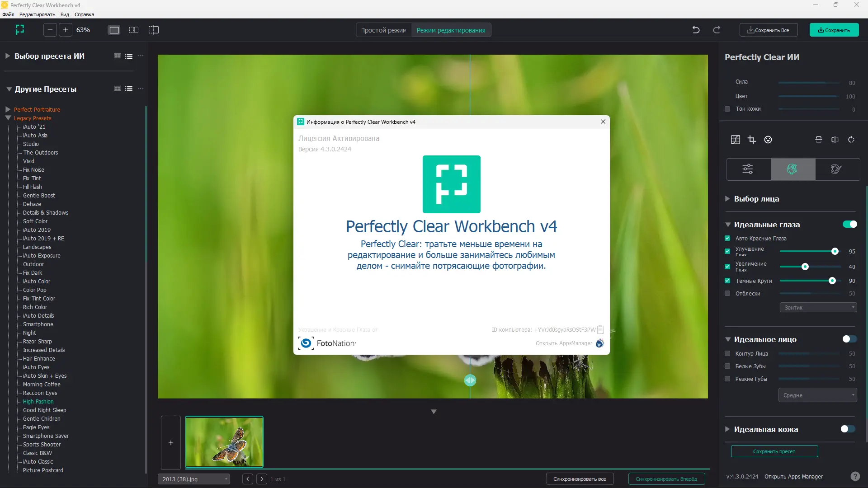This screenshot has width=868, height=488.
Task: Click the undo arrow icon
Action: click(x=696, y=30)
